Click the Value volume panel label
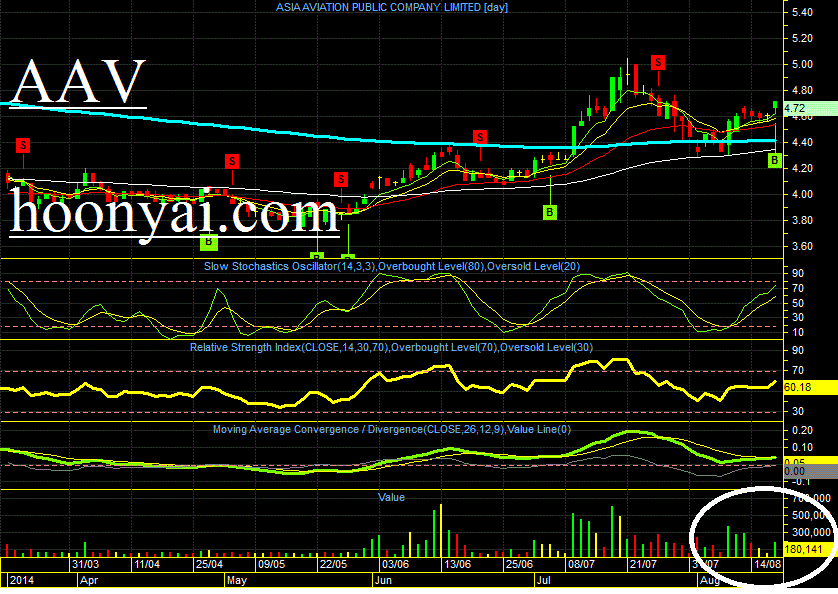This screenshot has height=594, width=838. tap(391, 497)
